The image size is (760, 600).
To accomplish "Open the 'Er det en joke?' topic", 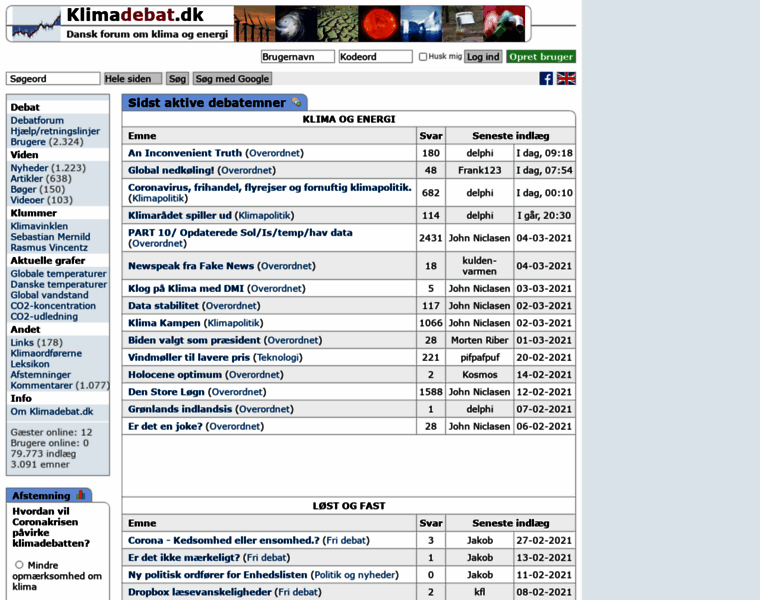I will click(x=165, y=426).
